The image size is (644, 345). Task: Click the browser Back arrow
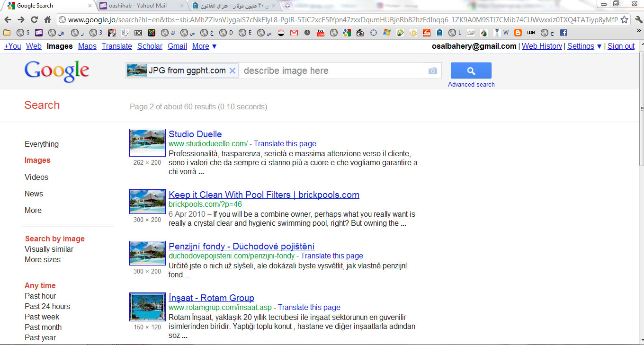[x=8, y=19]
